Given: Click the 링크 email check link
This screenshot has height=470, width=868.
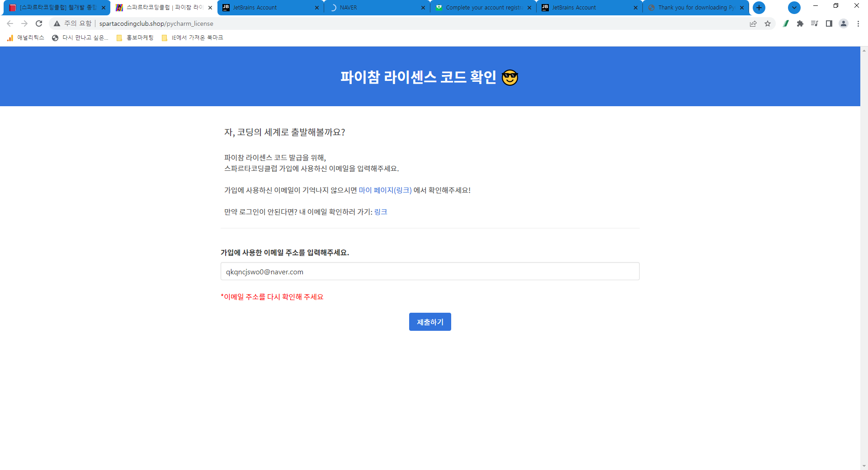Looking at the screenshot, I should click(381, 212).
